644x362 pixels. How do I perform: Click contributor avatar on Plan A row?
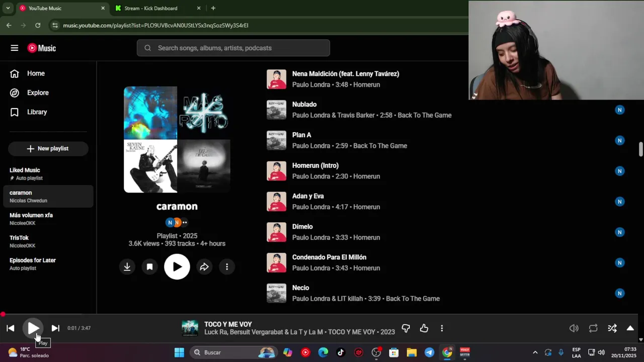tap(620, 140)
